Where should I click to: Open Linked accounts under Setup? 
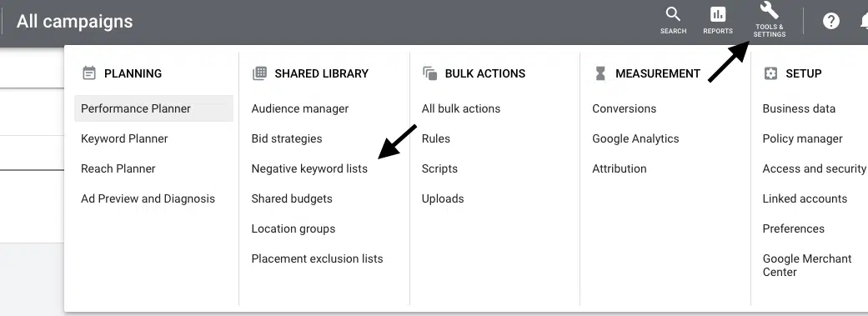(805, 198)
